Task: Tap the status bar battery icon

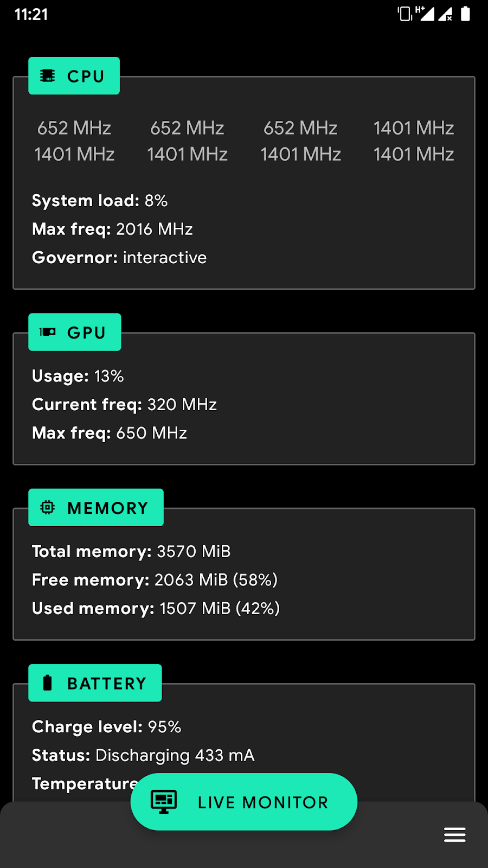Action: tap(465, 14)
